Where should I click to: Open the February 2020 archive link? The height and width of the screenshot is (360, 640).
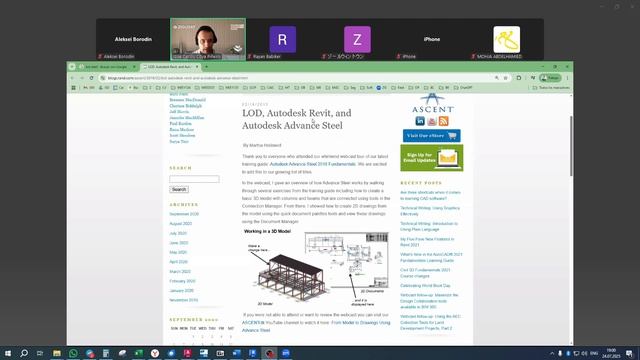pos(182,281)
